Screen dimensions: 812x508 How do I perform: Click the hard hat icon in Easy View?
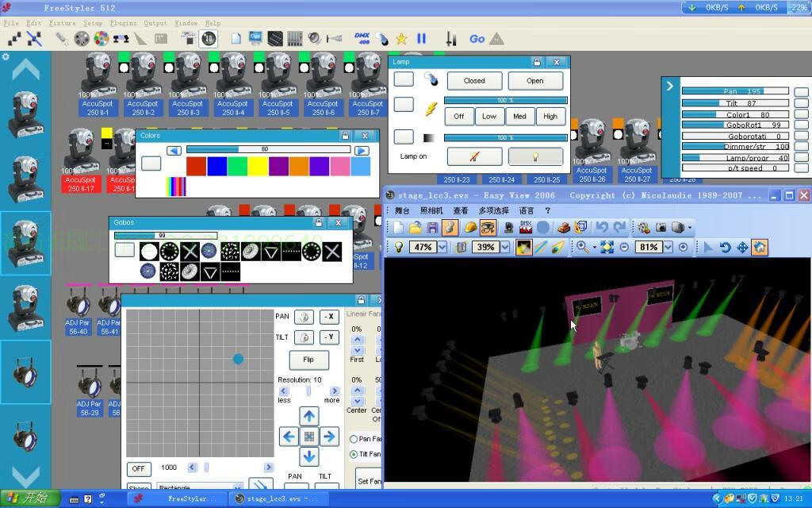point(470,228)
